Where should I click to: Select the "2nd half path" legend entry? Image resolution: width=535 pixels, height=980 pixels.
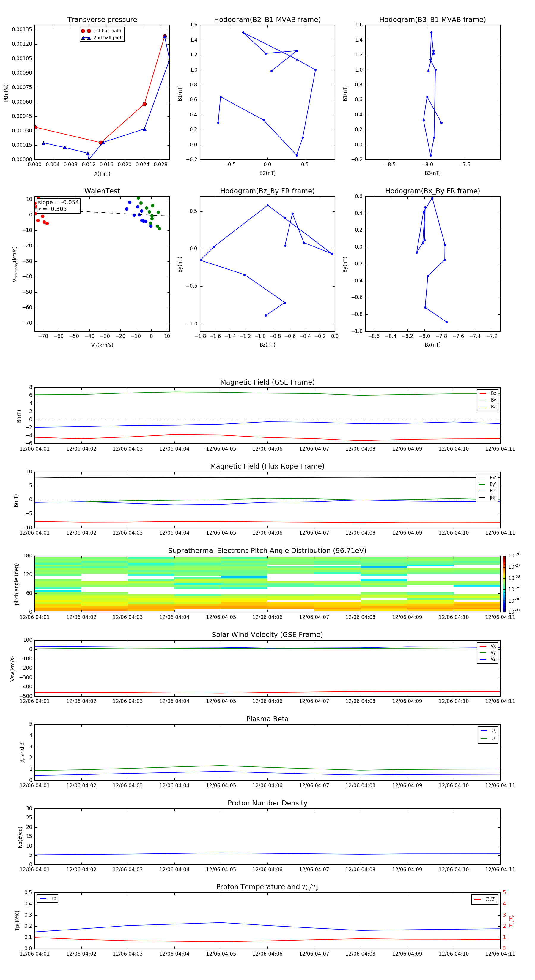point(102,38)
